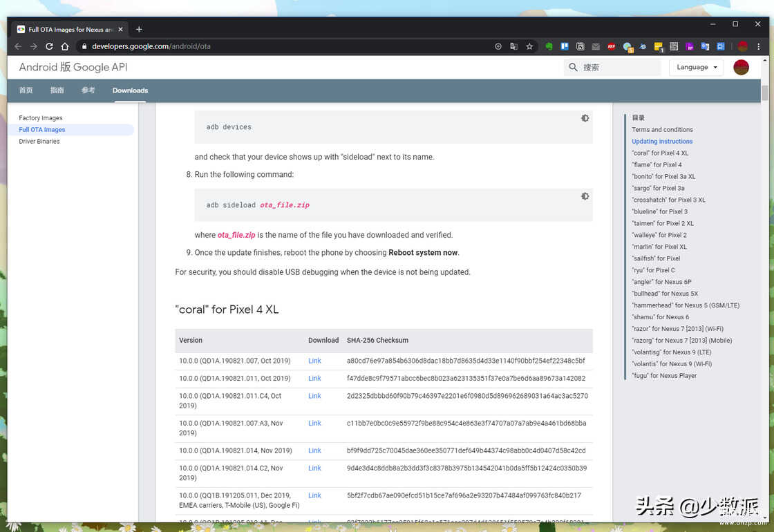Jump to Updating instructions section
Viewport: 774px width, 532px height.
click(662, 142)
